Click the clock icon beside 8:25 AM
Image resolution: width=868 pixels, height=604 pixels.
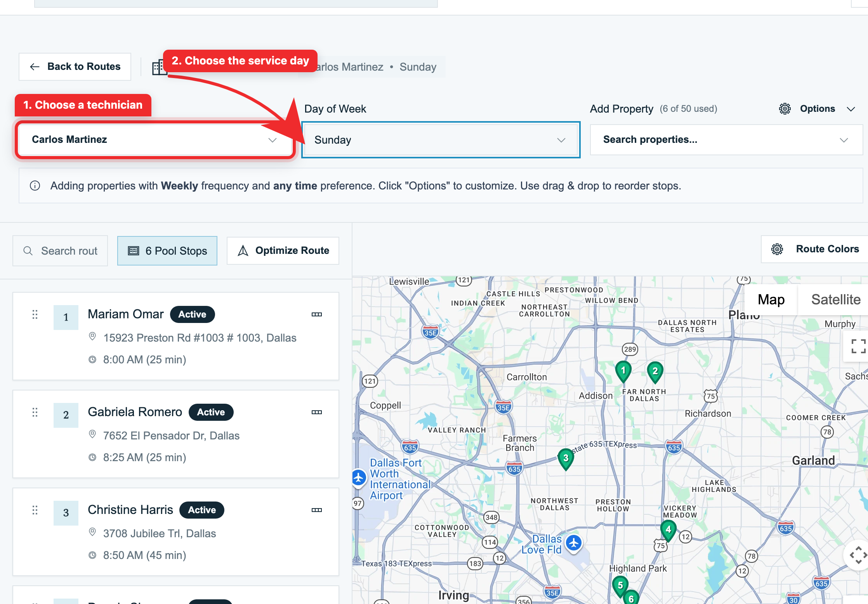coord(92,457)
